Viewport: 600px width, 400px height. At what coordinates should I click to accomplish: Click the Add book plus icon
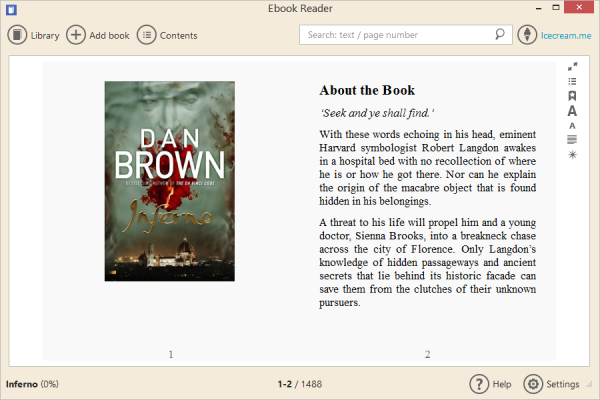coord(76,35)
